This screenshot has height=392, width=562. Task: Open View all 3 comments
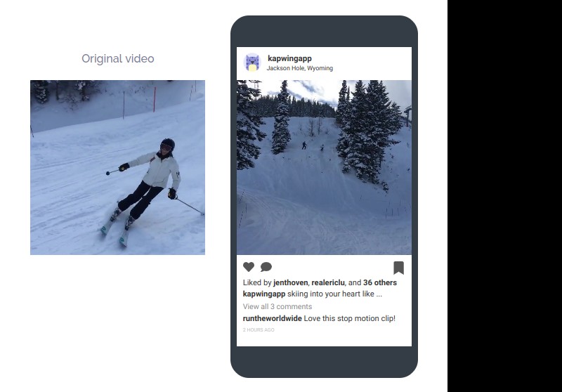pyautogui.click(x=277, y=307)
